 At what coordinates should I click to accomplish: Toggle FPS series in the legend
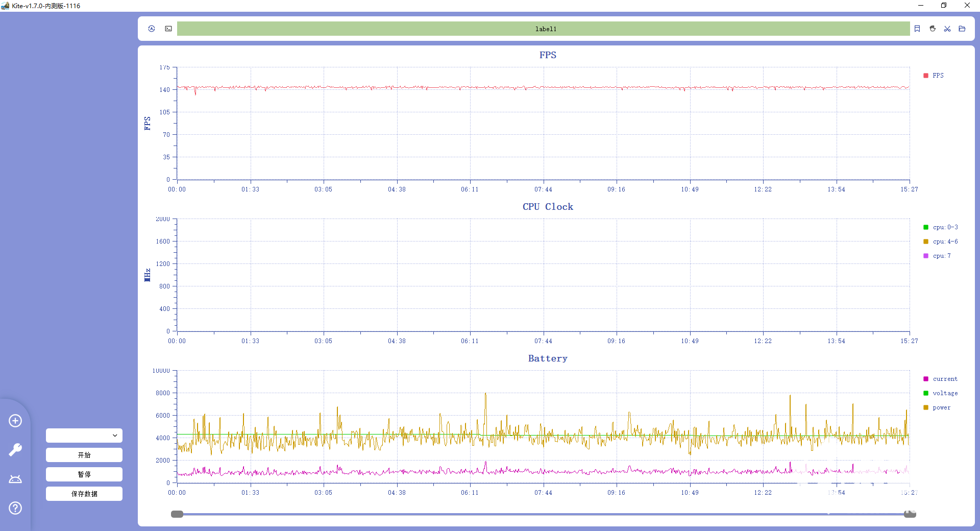click(934, 76)
